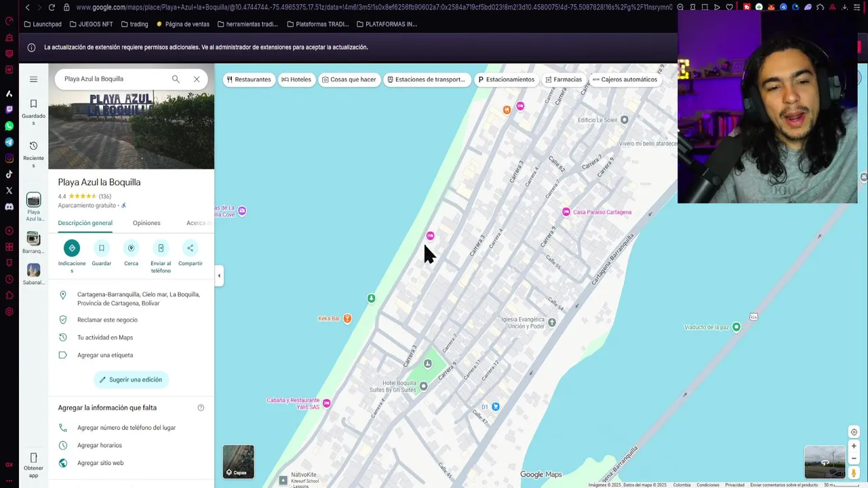
Task: Open the JUEGOS NFT bookmarks folder
Action: (x=90, y=24)
